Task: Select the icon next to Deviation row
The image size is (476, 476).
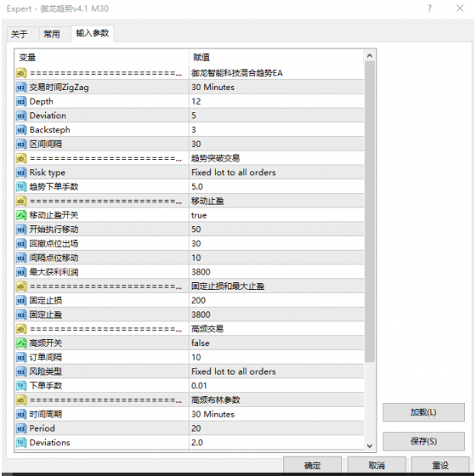Action: 21,116
